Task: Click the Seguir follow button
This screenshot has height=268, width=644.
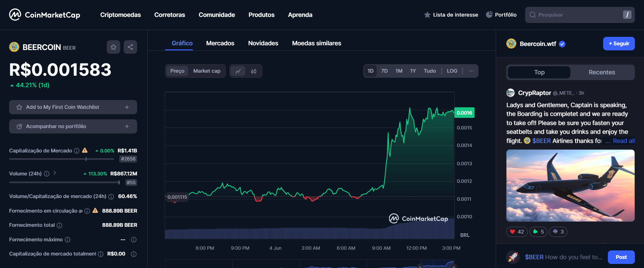Action: tap(619, 44)
